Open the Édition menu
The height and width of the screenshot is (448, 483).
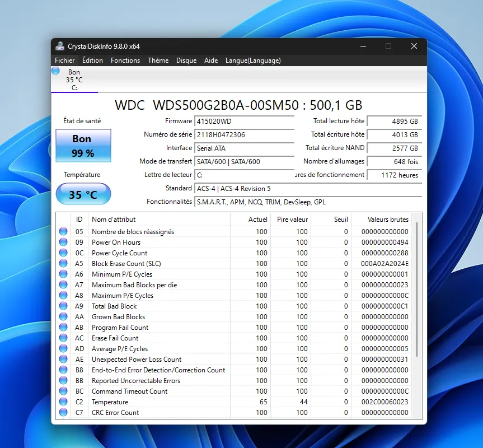[x=92, y=60]
